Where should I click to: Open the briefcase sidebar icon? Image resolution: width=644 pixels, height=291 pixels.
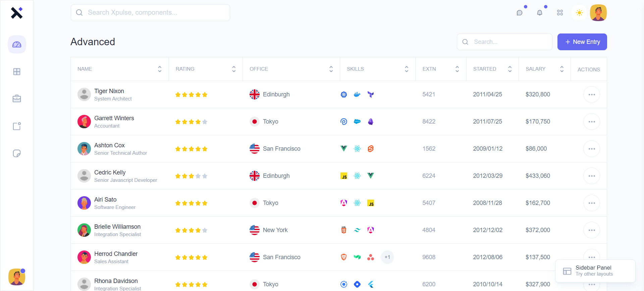coord(17,99)
